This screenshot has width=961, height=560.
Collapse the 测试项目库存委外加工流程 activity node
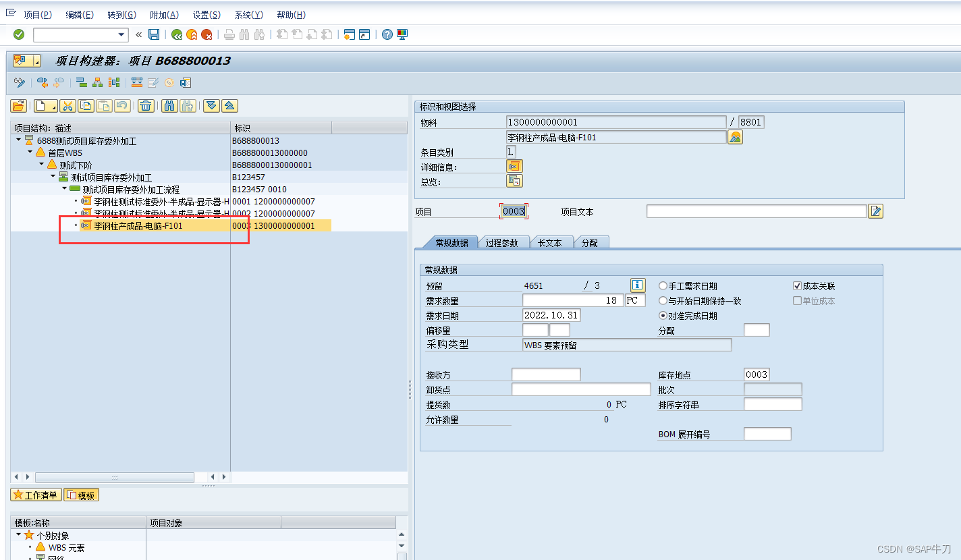pyautogui.click(x=64, y=188)
